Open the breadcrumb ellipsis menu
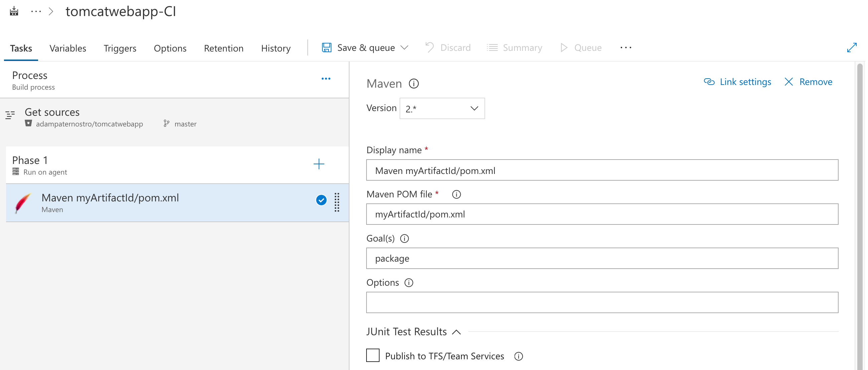The width and height of the screenshot is (868, 370). pyautogui.click(x=36, y=11)
